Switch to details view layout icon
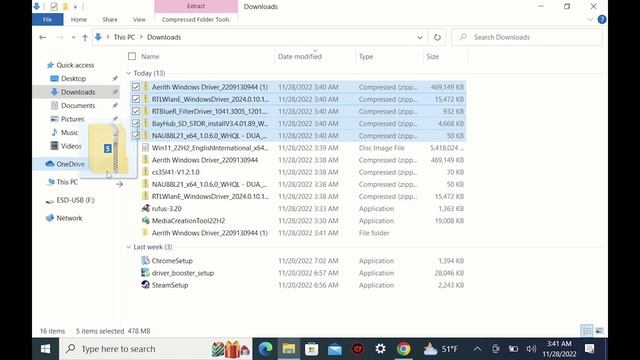This screenshot has height=360, width=640. pyautogui.click(x=587, y=331)
